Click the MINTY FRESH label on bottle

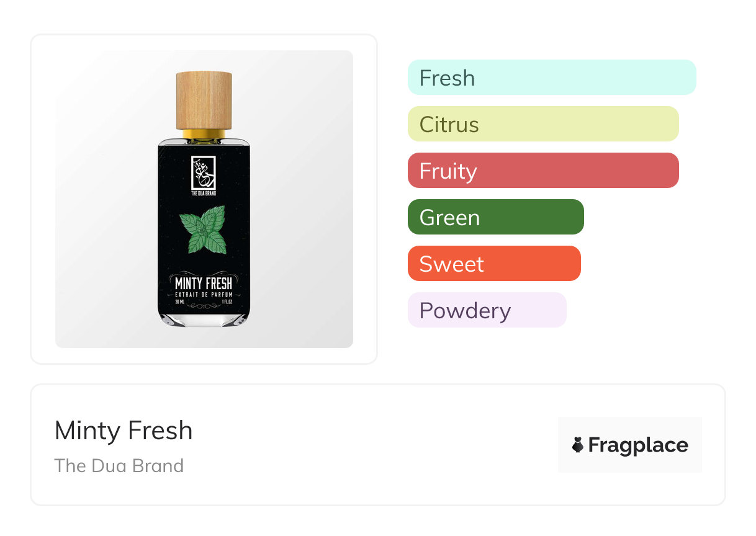204,285
